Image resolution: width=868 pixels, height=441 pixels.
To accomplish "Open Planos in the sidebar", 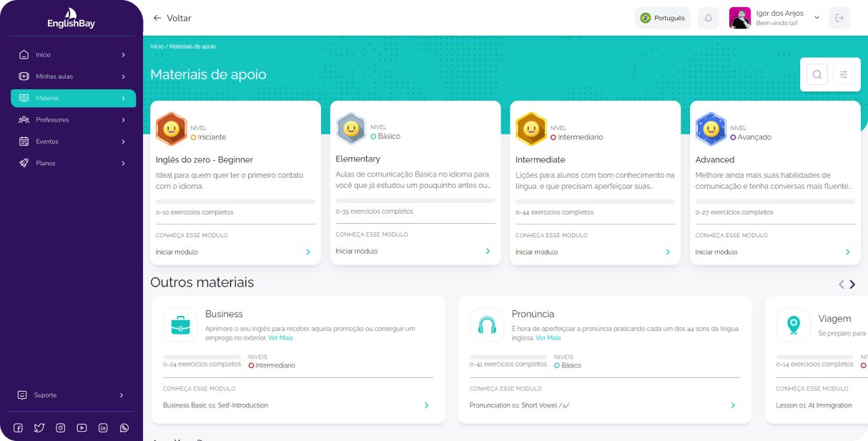I will [x=73, y=163].
